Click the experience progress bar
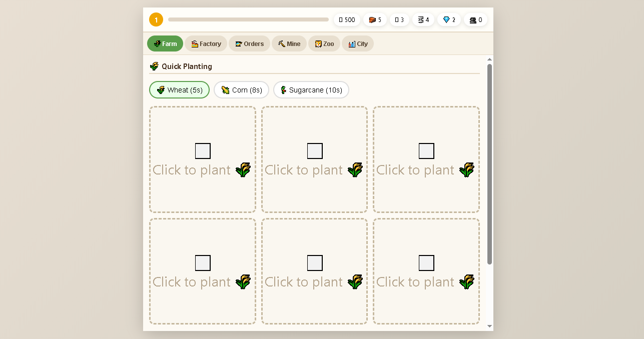644x339 pixels. point(248,20)
